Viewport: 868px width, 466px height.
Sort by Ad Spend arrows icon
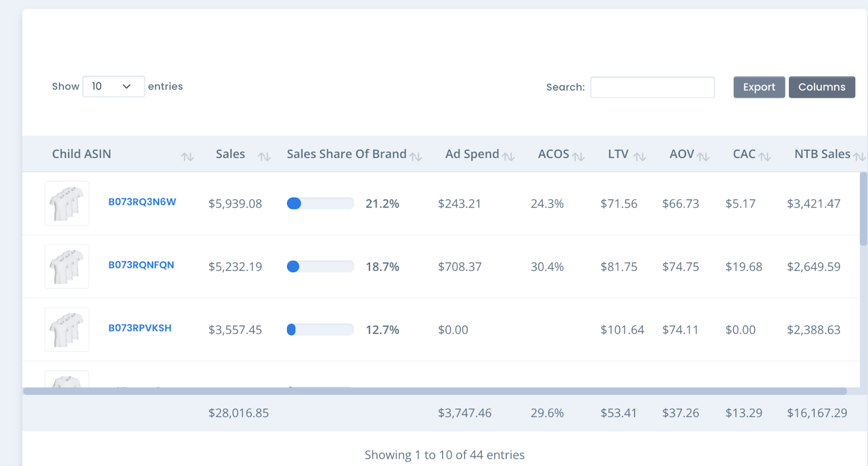click(x=508, y=157)
